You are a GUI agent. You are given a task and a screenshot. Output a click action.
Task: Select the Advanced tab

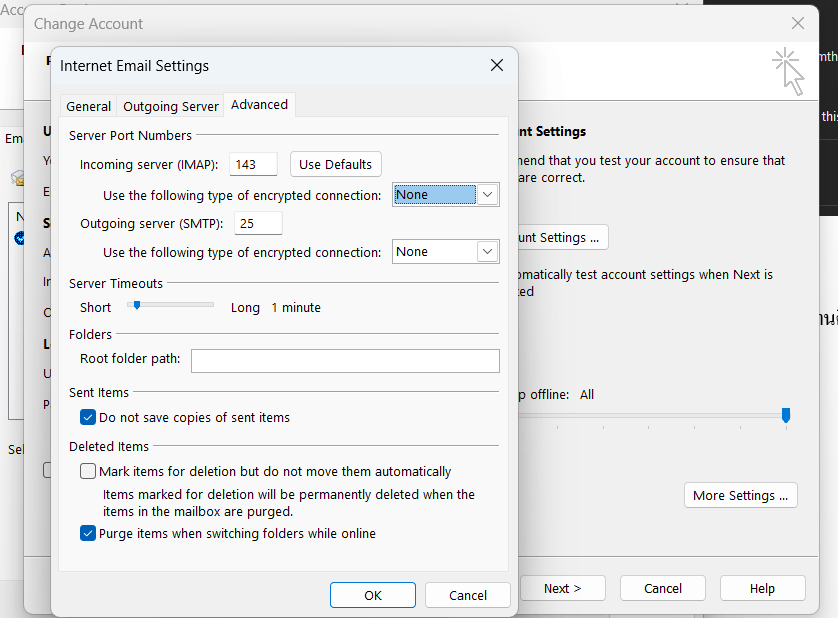259,104
